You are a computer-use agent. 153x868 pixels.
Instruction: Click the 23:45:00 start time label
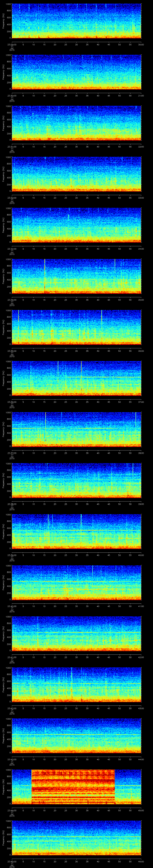[x=12, y=862]
